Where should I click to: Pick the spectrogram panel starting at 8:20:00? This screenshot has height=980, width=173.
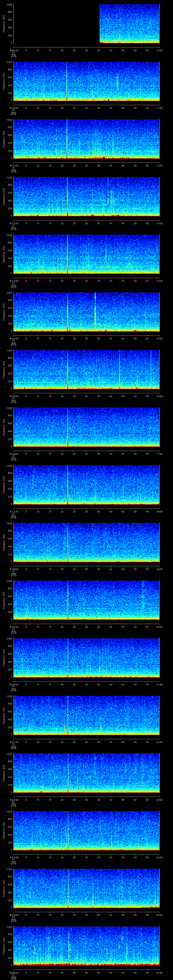click(x=87, y=658)
